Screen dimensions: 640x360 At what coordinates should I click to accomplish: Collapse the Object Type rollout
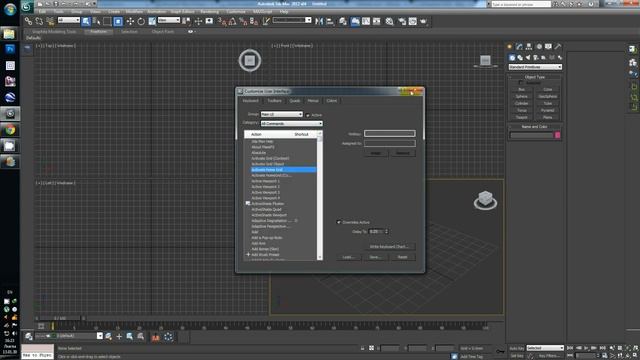tap(535, 77)
